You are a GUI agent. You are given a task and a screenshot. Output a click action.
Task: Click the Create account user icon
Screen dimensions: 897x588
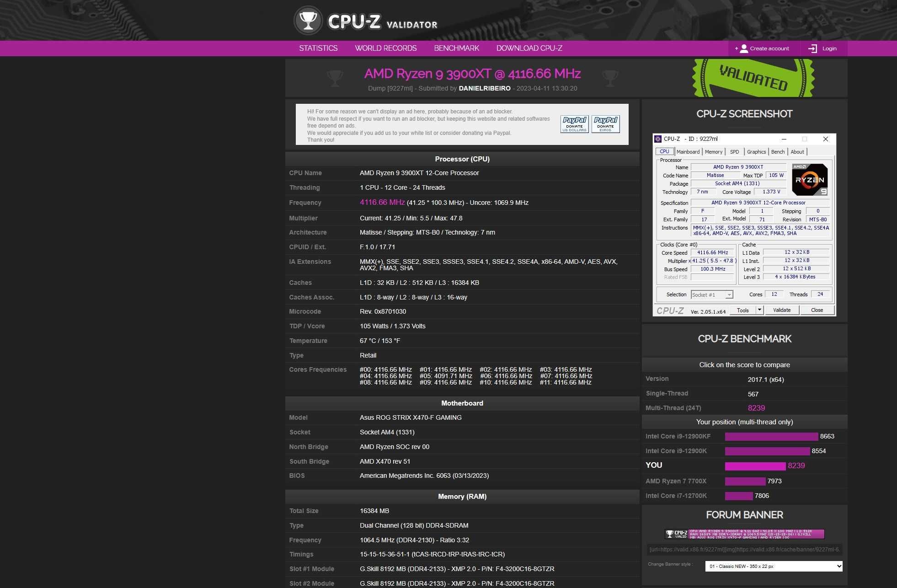[x=744, y=48]
